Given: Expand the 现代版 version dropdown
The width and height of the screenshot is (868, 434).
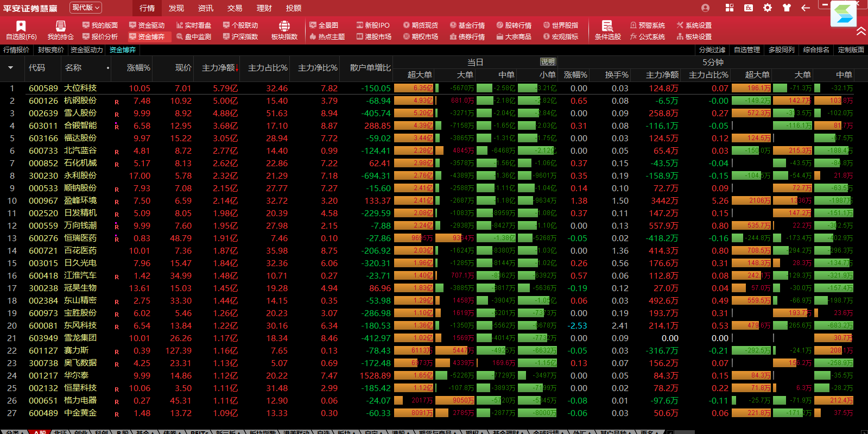Looking at the screenshot, I should (x=85, y=8).
